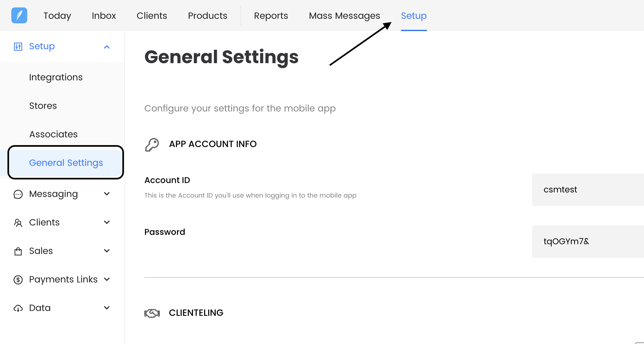Go to the Inbox tab
Image resolution: width=644 pixels, height=344 pixels.
coord(104,16)
